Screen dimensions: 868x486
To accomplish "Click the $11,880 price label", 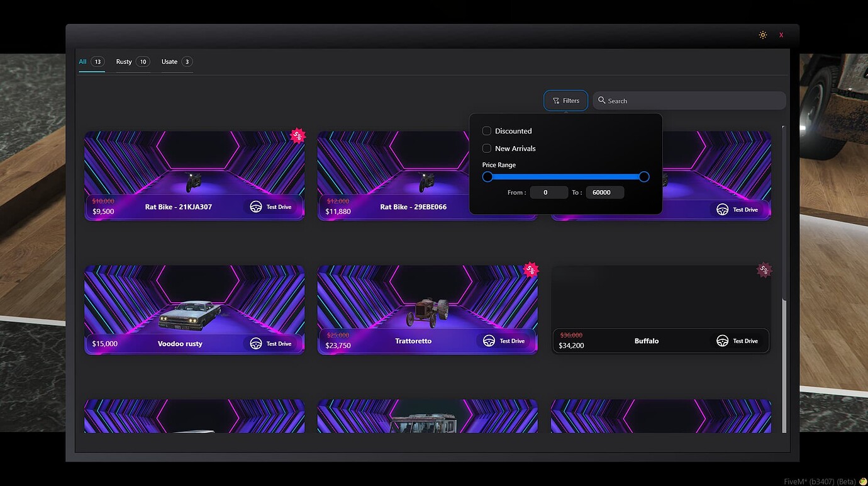I will 338,212.
